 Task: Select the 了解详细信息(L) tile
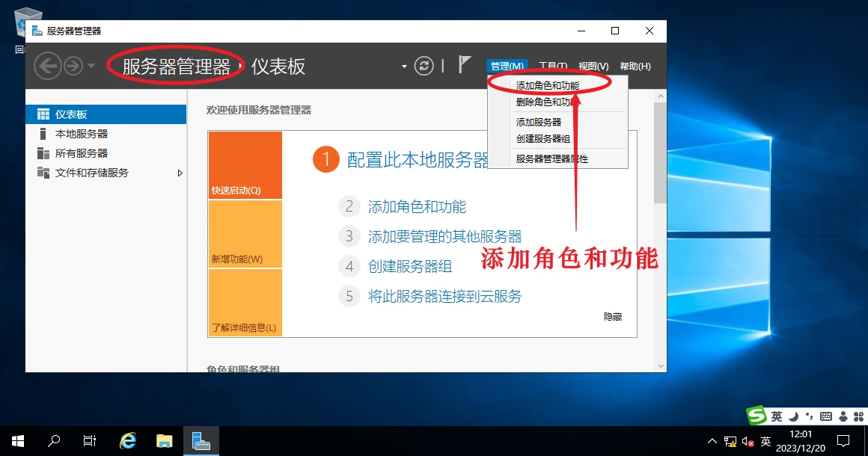click(x=245, y=302)
